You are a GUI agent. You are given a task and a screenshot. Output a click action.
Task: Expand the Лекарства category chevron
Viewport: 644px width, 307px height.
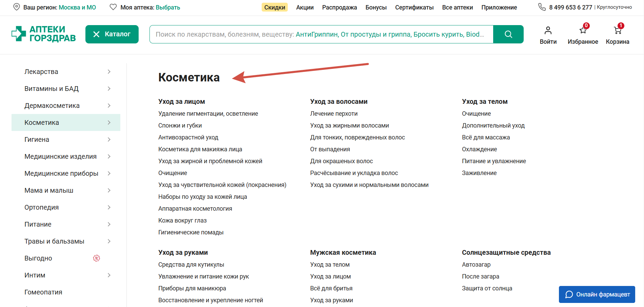[x=109, y=72]
